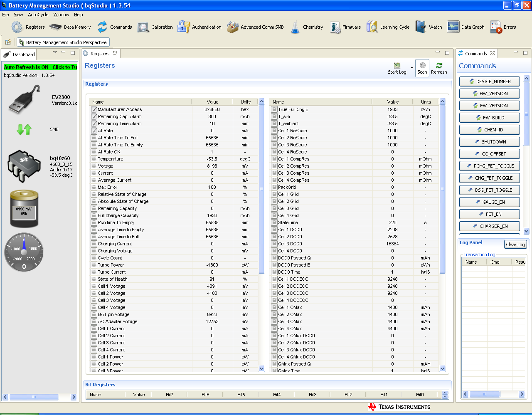Image resolution: width=532 pixels, height=415 pixels.
Task: Send the DEVICE_NUMBER command
Action: coord(490,82)
